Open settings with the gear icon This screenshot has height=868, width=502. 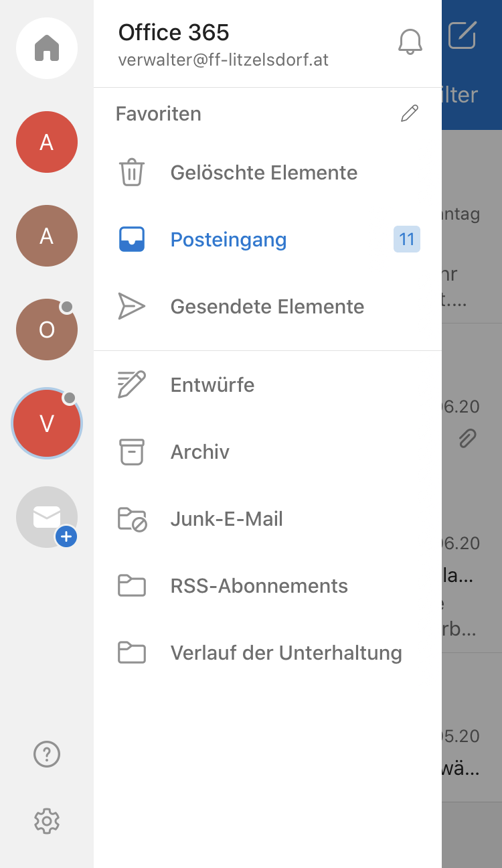click(47, 820)
